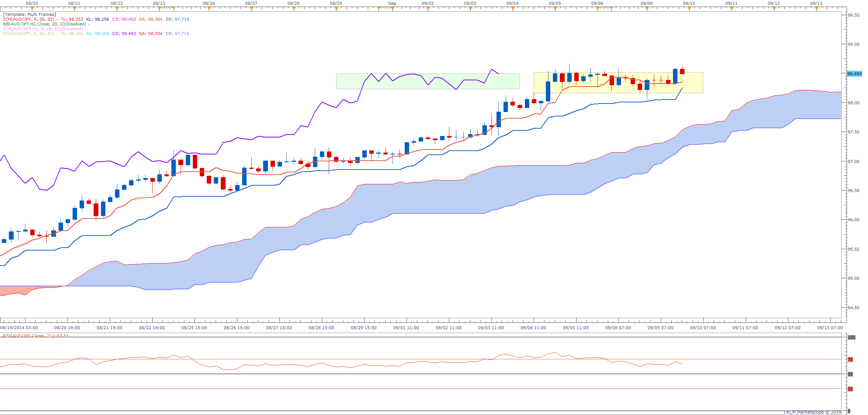Click the disabled ICH(AUD/JPY.H1) indicator label
Viewport: 868px width, 415px height.
(43, 29)
